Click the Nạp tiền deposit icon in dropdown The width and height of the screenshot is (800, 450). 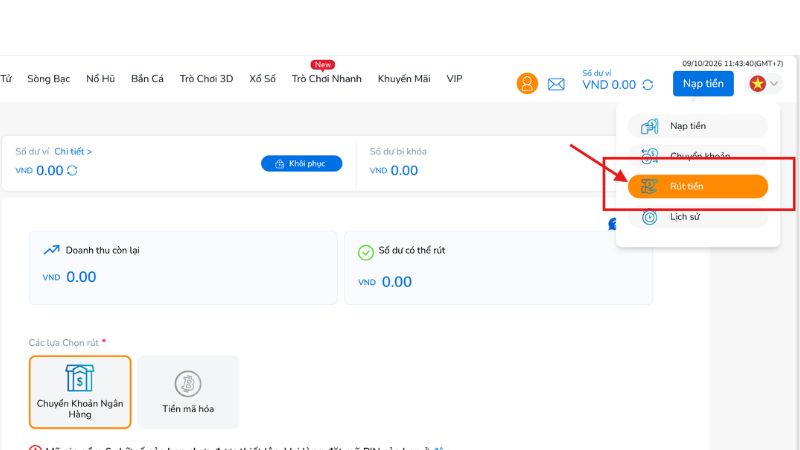click(x=649, y=126)
